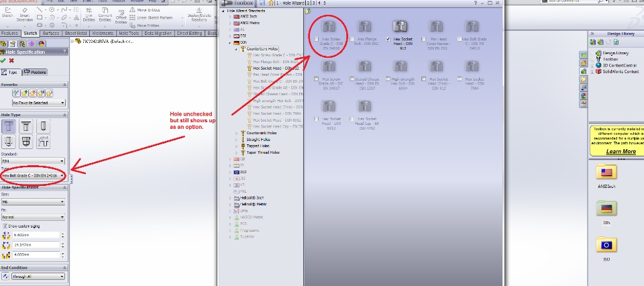Screen dimensions: 644x286
Task: Cancel the Hole Specification with the red X
Action: tap(11, 60)
